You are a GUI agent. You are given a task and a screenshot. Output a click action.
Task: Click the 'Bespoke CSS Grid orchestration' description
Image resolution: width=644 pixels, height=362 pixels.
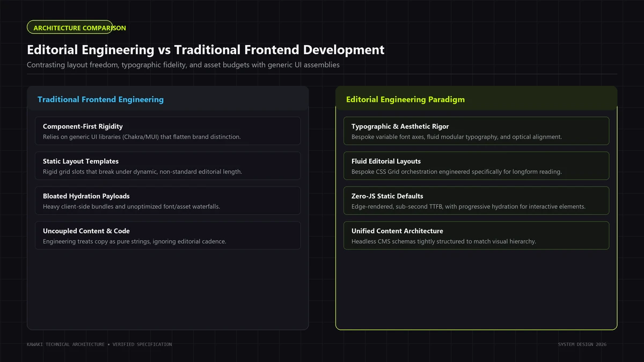tap(457, 172)
